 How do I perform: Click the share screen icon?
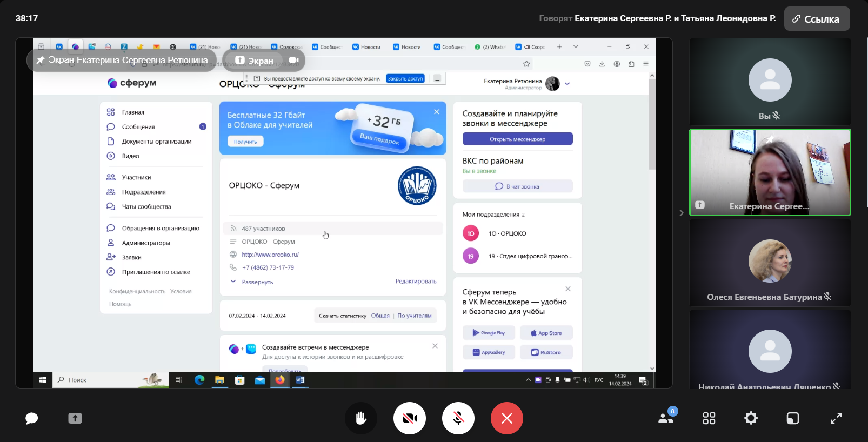(75, 418)
